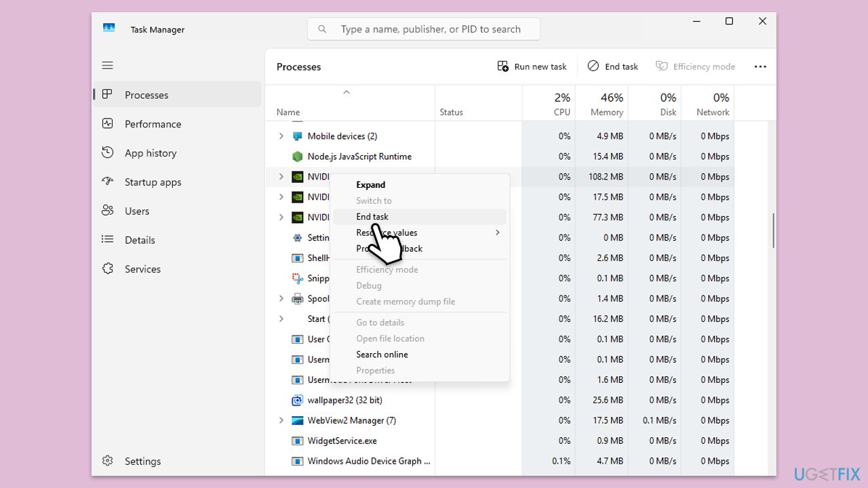Select Properties in the context menu
This screenshot has height=488, width=868.
tap(420, 371)
